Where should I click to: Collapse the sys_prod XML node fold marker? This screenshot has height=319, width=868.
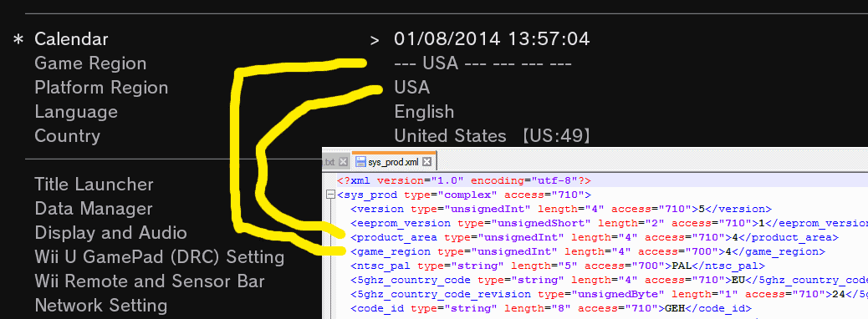tap(330, 195)
